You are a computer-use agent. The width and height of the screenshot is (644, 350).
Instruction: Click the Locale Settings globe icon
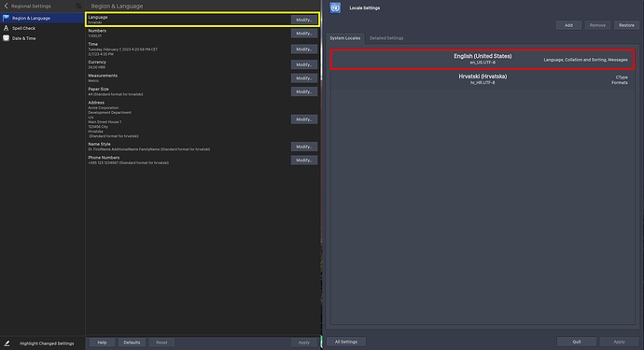click(335, 7)
